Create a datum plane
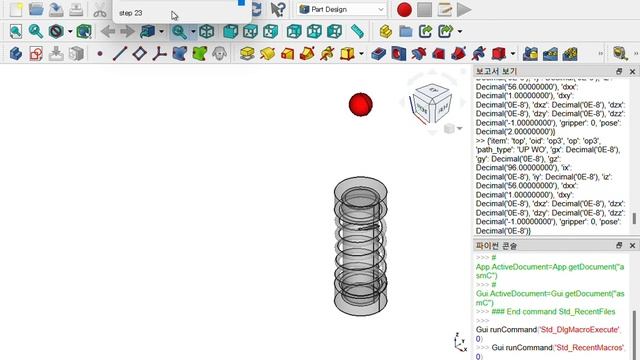Screen dimensions: 640x360 pos(140,53)
